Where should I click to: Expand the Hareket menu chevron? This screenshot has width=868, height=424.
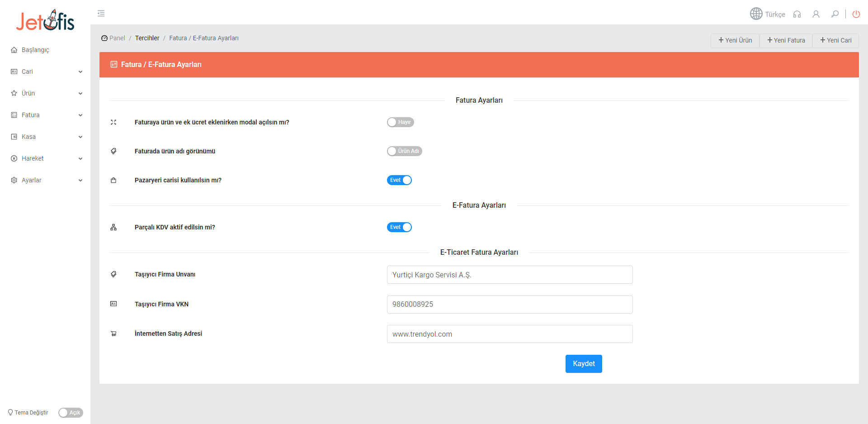pyautogui.click(x=80, y=158)
